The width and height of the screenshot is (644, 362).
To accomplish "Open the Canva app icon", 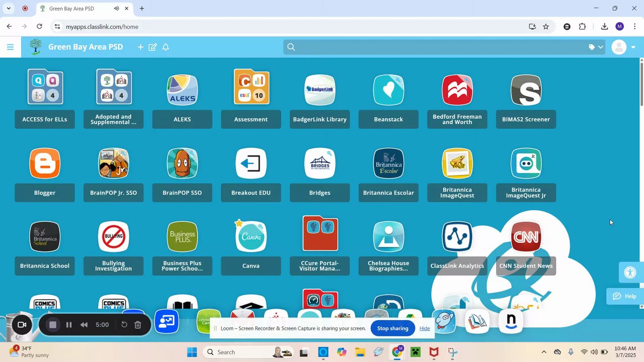I will tap(251, 236).
